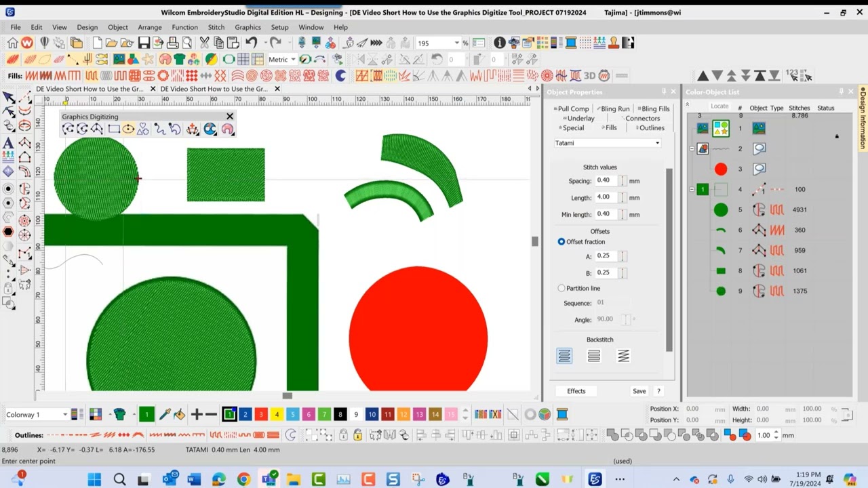This screenshot has width=868, height=488.
Task: Move object to end with the down triangle
Action: 717,76
